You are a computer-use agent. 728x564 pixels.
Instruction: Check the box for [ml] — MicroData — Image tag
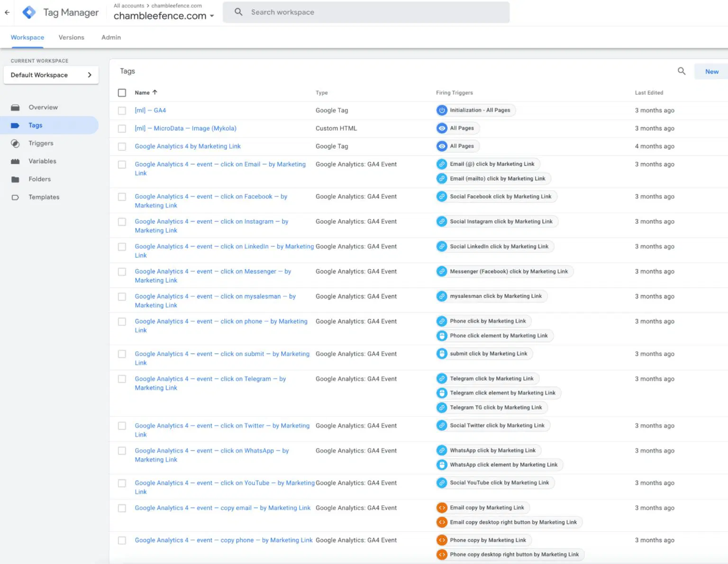tap(122, 129)
